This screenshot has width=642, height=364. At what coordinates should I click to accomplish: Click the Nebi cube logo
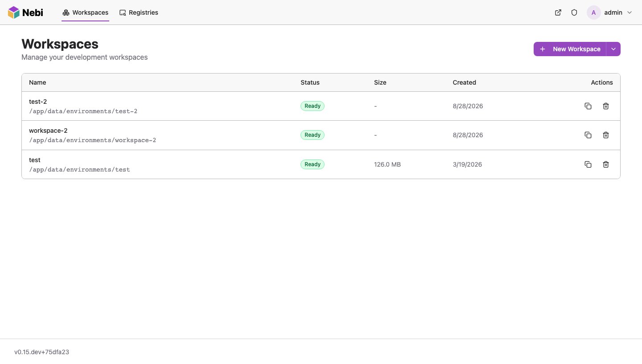coord(14,12)
